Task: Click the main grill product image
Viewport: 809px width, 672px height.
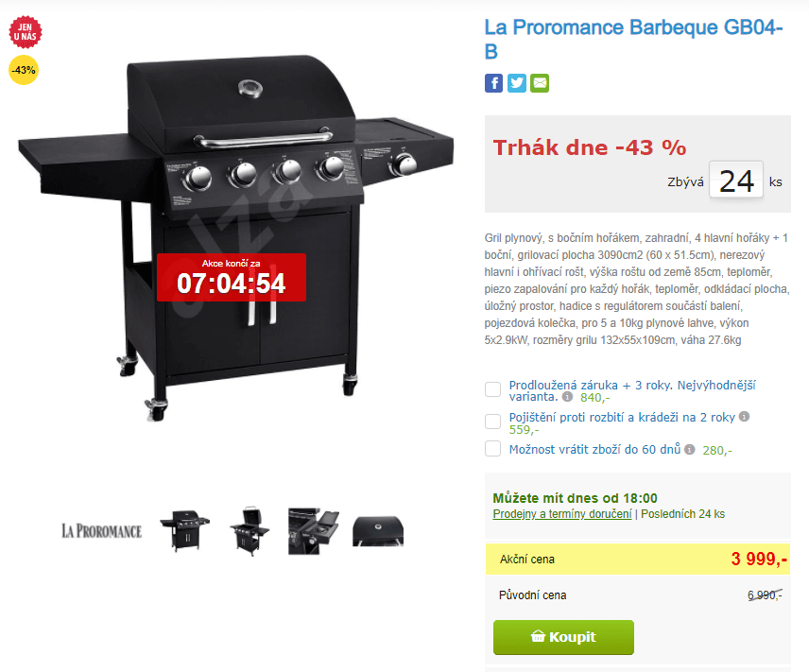Action: (x=235, y=237)
